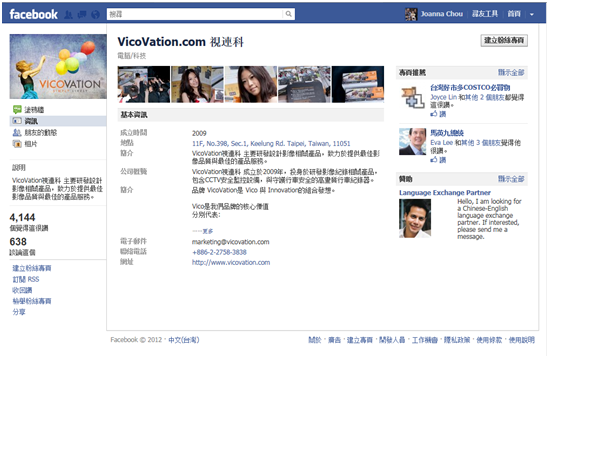Click the 4,144 likes count
This screenshot has height=460, width=614.
pos(22,217)
